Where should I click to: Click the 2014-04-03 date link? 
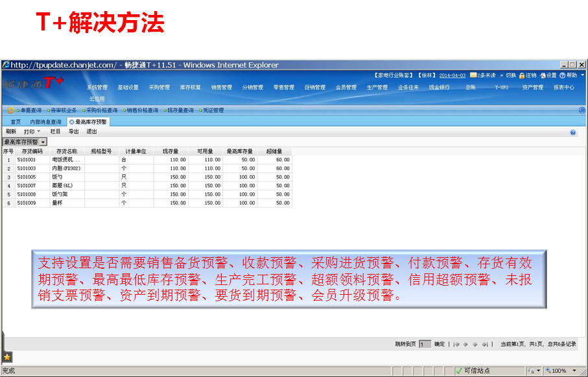pyautogui.click(x=453, y=75)
